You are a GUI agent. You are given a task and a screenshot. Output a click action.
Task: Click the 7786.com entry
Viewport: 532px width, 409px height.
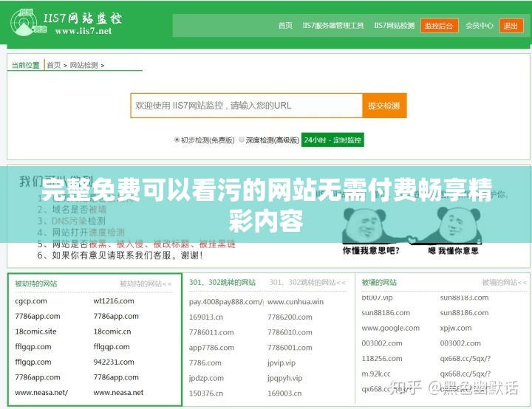[x=205, y=363]
